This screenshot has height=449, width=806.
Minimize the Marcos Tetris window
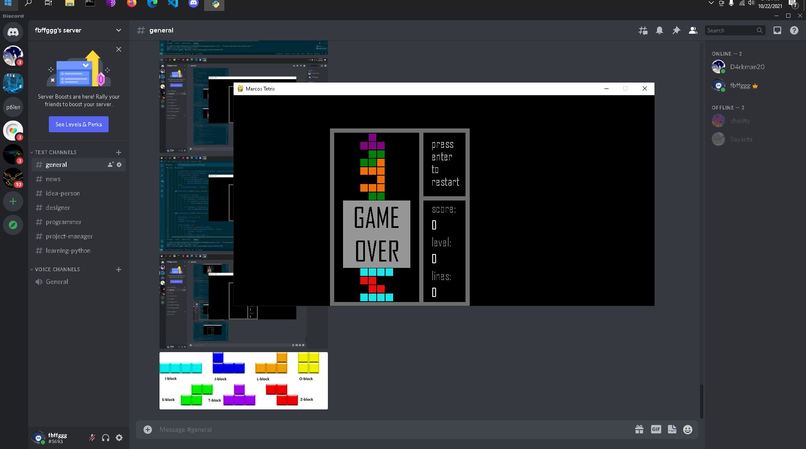(607, 88)
